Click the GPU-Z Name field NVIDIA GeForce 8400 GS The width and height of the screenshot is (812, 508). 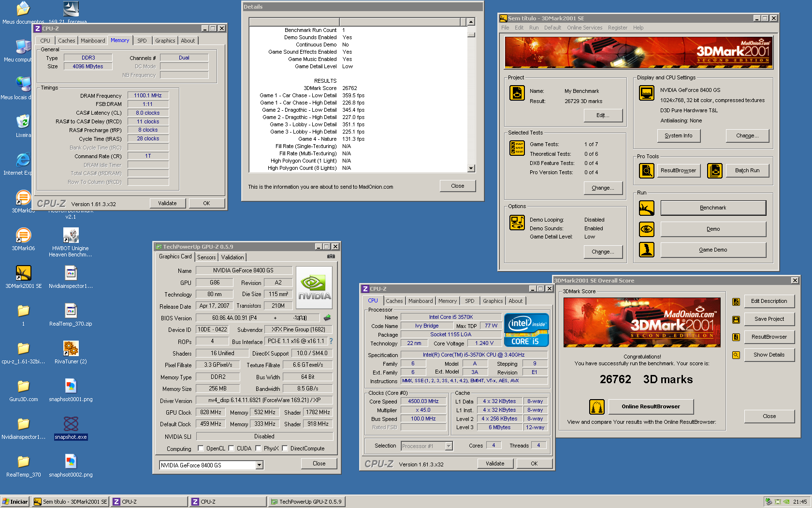(243, 270)
